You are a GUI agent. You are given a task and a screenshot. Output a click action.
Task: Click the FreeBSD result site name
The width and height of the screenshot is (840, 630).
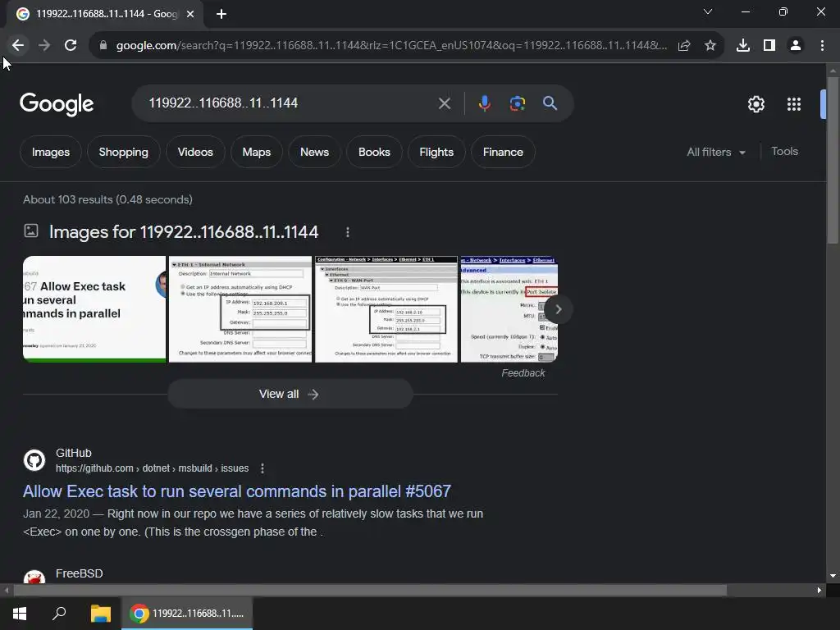(80, 573)
